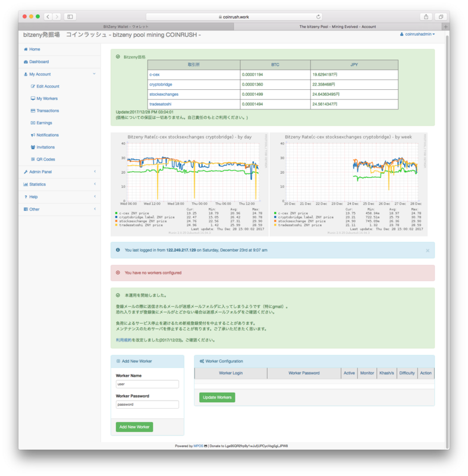Image resolution: width=468 pixels, height=476 pixels.
Task: Click the Notifications megaphone icon
Action: pos(33,135)
